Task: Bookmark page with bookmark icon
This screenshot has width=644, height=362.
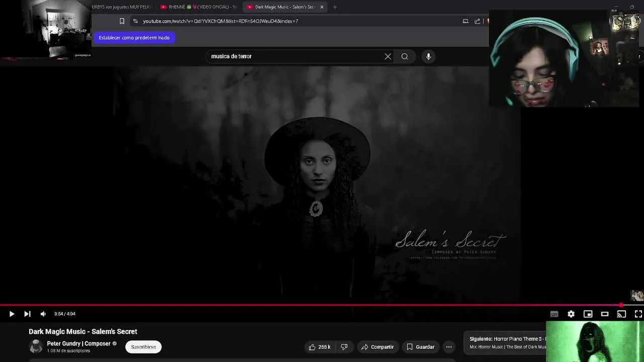Action: coord(122,21)
